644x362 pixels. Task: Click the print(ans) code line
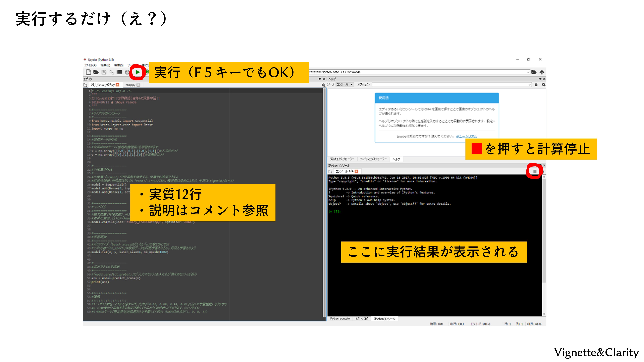pyautogui.click(x=100, y=282)
